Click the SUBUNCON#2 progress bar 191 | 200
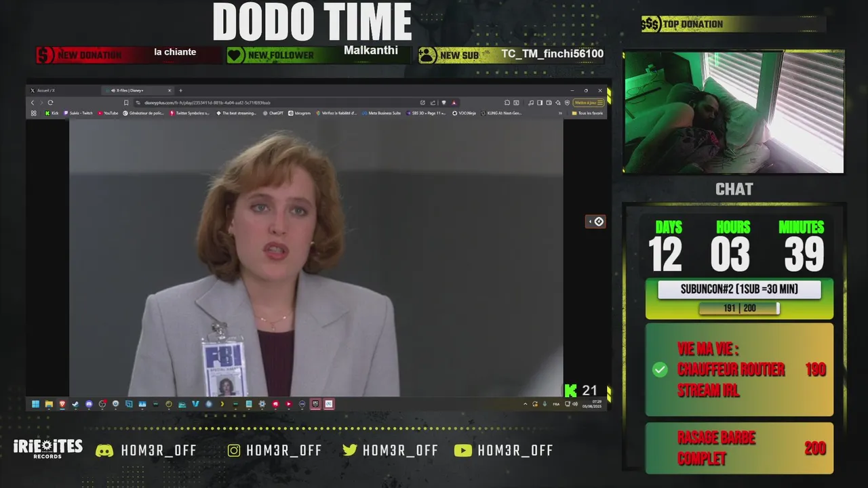The height and width of the screenshot is (488, 868). (x=739, y=308)
